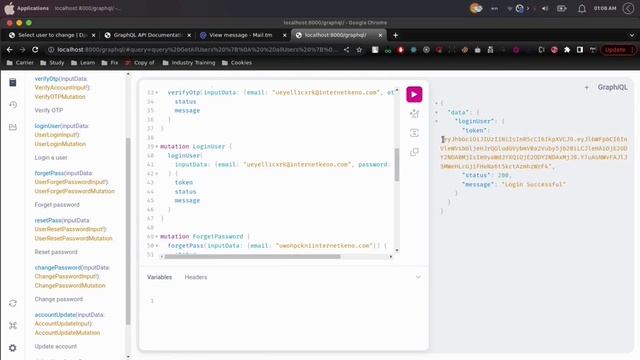Open the Carrier bookmarks folder
Screen dimensions: 640x360
(20, 63)
